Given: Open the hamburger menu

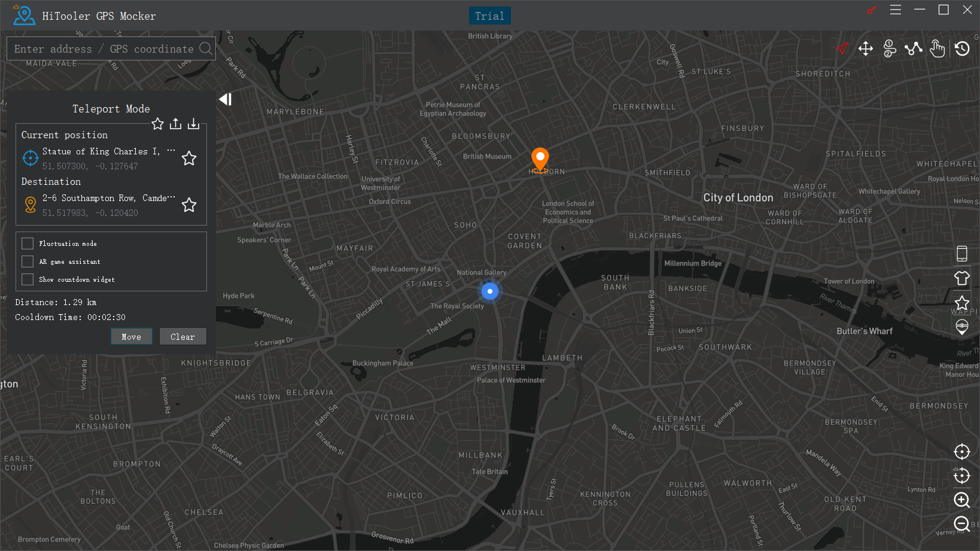Looking at the screenshot, I should (895, 10).
